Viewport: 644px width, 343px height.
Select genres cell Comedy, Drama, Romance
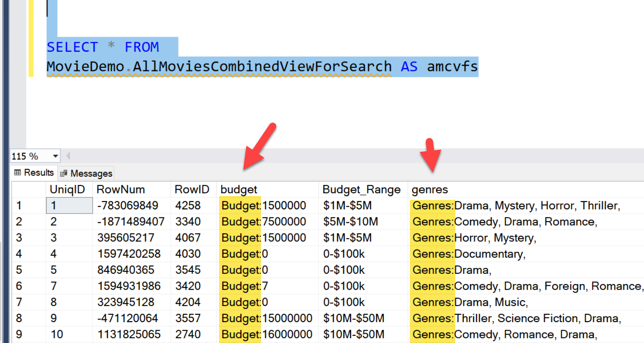pos(526,222)
